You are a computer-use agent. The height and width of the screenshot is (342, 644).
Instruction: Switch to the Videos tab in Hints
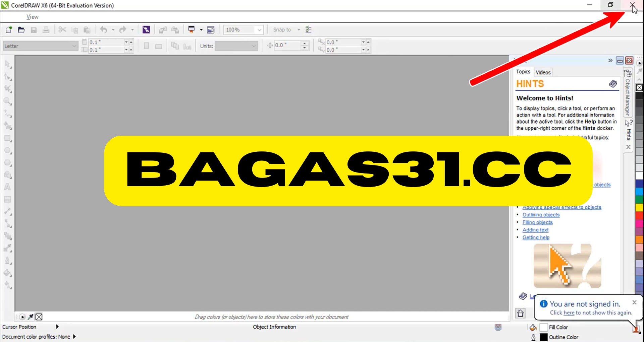543,72
